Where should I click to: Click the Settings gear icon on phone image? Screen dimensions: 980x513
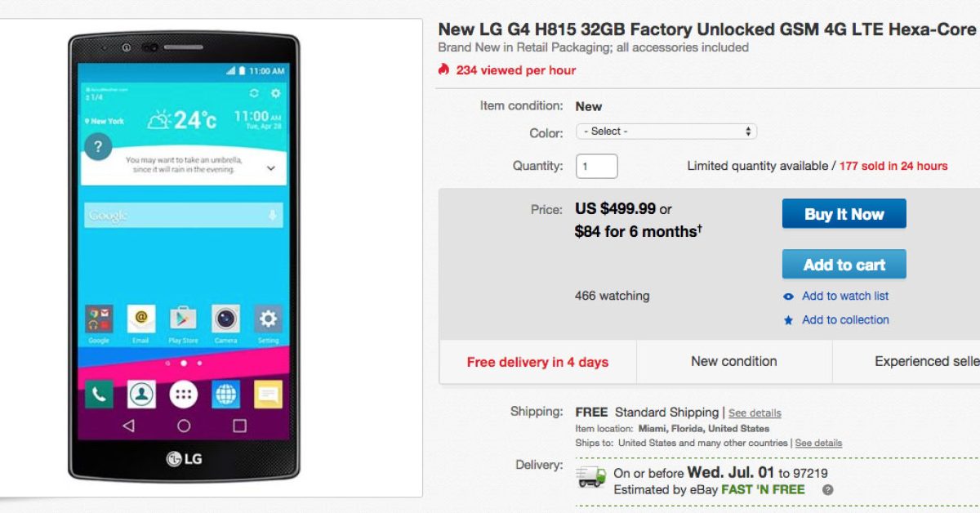click(x=268, y=319)
